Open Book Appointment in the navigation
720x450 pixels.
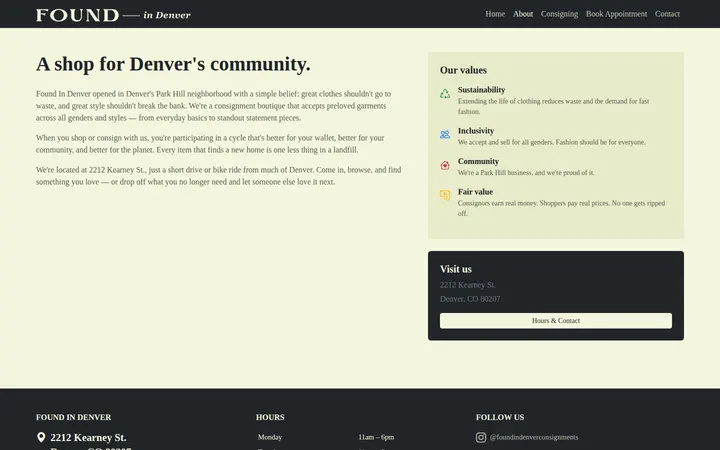(x=616, y=14)
